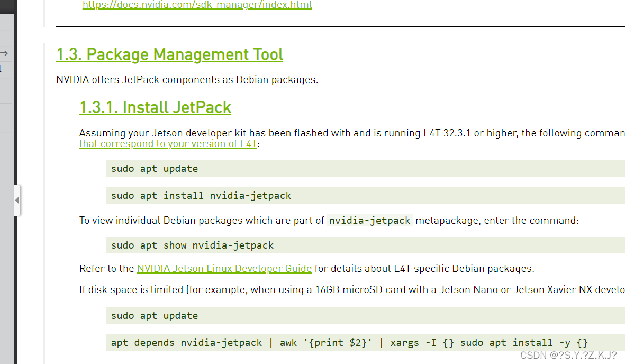
Task: Open the docs.nvidia.com sdk-manager link
Action: [x=197, y=5]
